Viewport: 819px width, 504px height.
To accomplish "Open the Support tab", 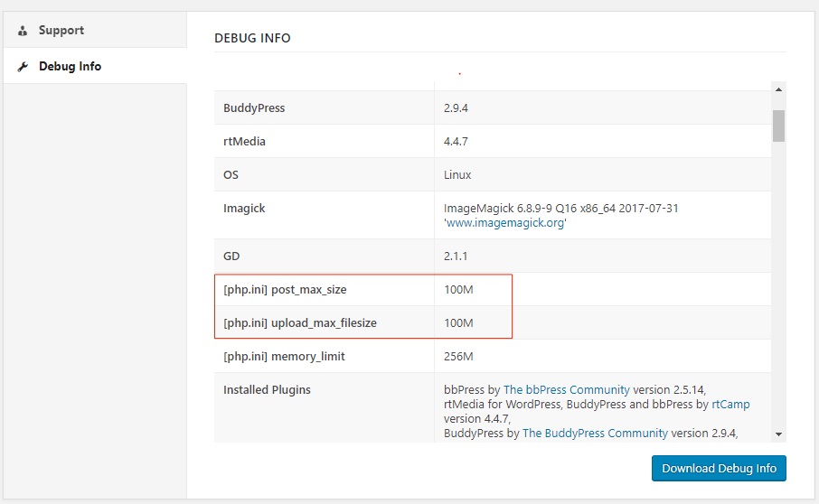I will [x=61, y=31].
